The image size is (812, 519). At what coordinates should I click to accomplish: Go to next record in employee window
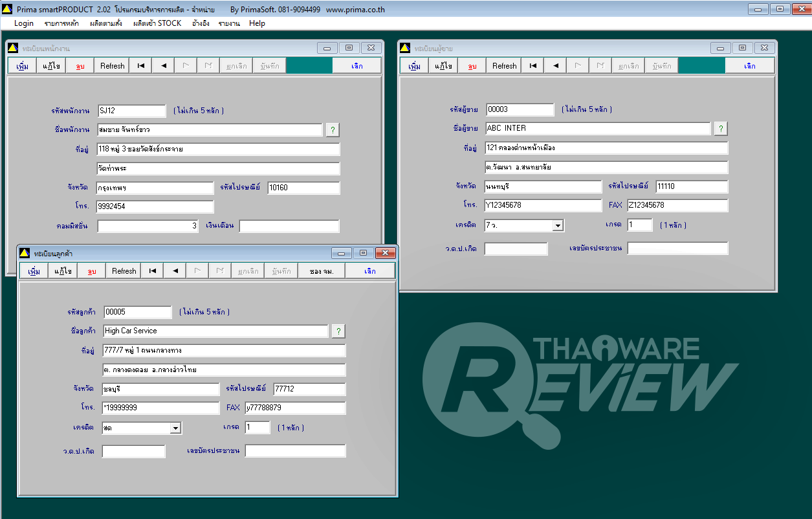[186, 66]
